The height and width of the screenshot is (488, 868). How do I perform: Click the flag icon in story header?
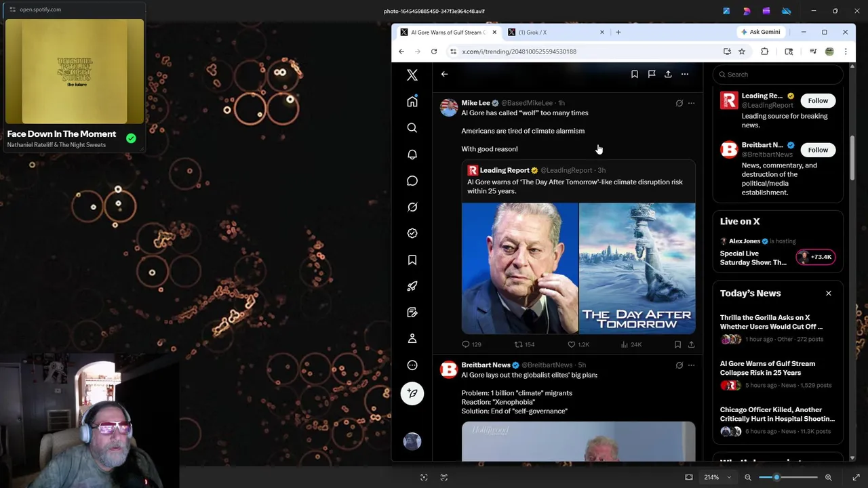[x=652, y=74]
